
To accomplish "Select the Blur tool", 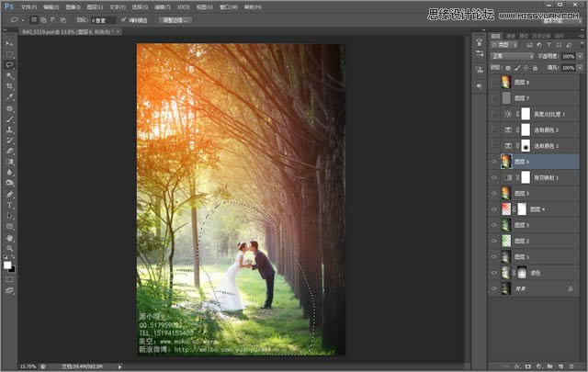I will coord(10,172).
